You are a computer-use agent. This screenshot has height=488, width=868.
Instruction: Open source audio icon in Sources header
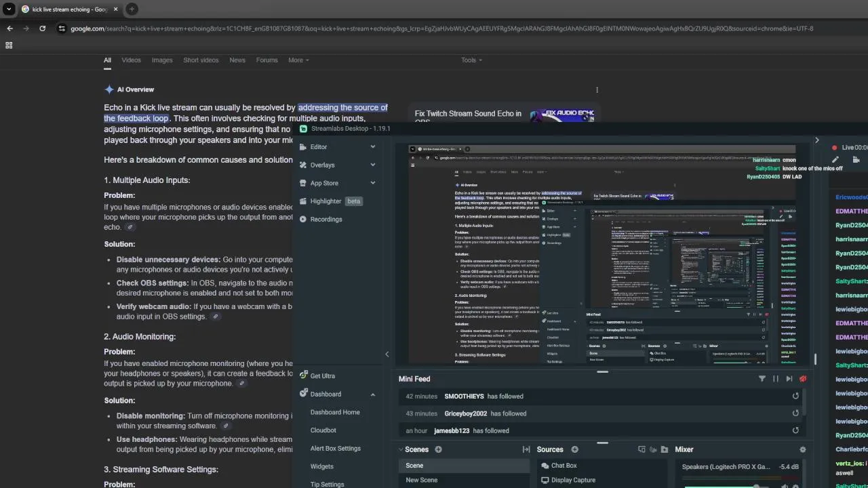click(654, 449)
